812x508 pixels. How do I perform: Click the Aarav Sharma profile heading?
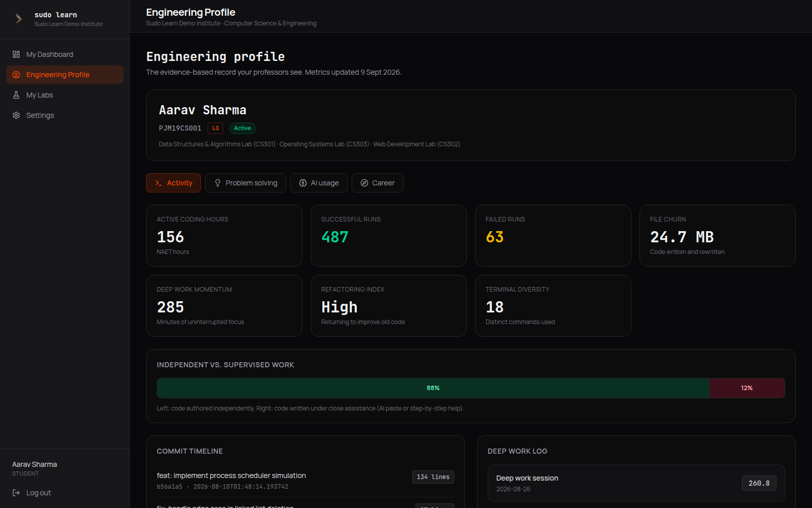pos(202,110)
